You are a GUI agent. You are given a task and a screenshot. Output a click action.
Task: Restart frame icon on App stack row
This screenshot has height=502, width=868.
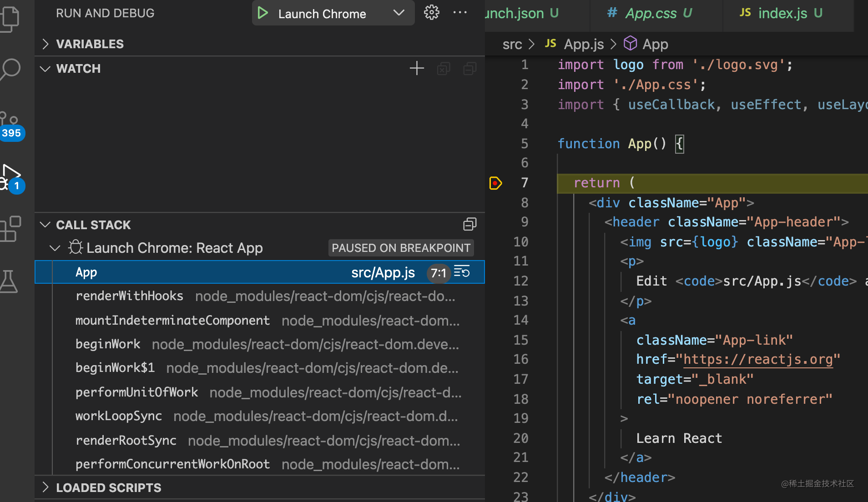coord(462,272)
